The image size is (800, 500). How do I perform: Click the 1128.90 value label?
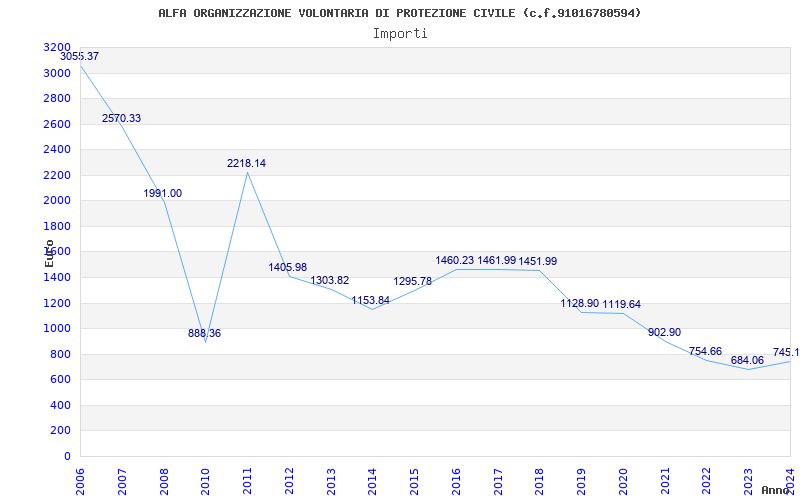(x=580, y=304)
